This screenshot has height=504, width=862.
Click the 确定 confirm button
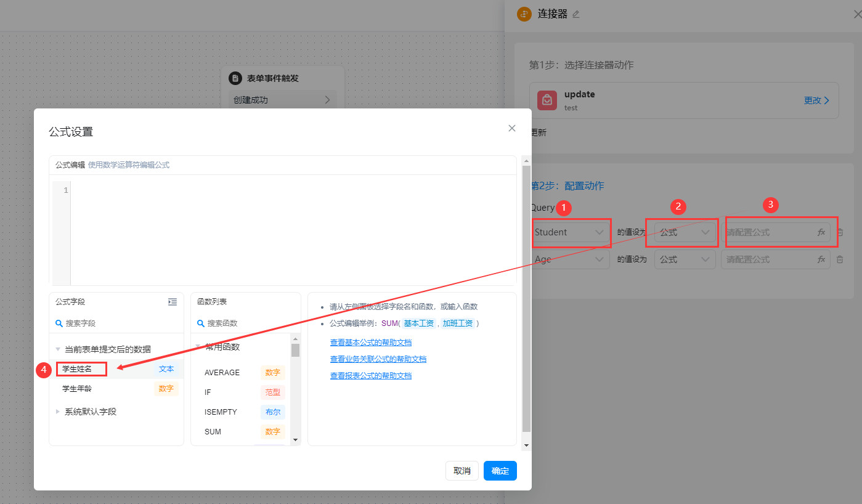tap(500, 471)
